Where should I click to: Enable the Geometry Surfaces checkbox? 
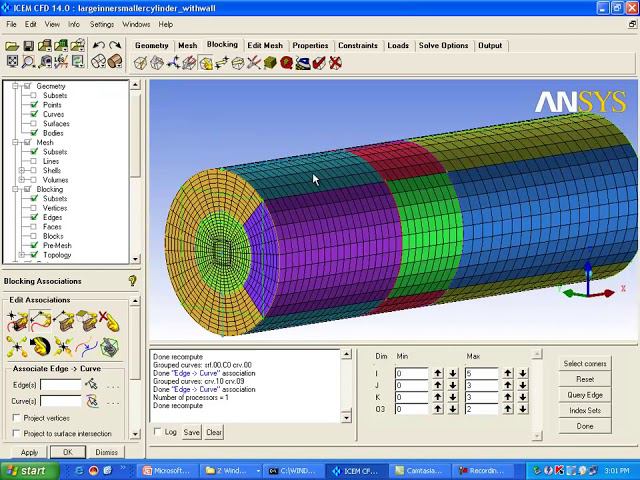(x=34, y=124)
